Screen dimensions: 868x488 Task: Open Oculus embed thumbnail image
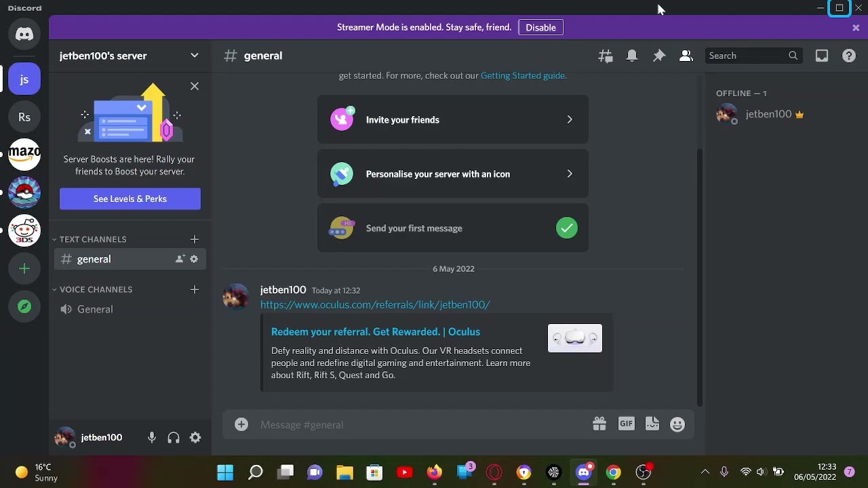tap(575, 338)
